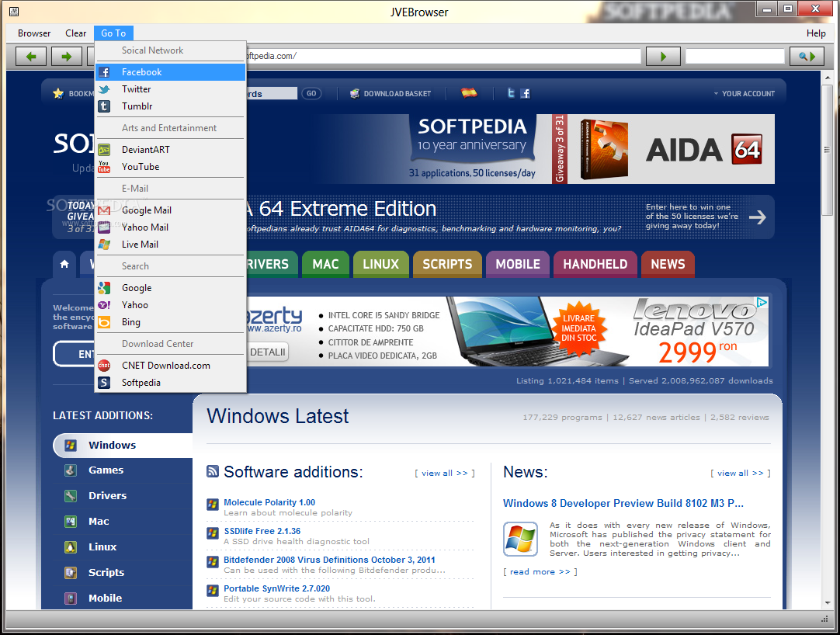Viewport: 840px width, 635px height.
Task: Open the Clear menu
Action: tap(75, 33)
